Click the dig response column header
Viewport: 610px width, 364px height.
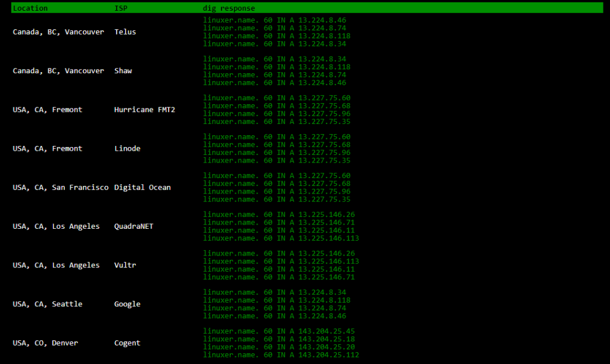(x=229, y=8)
